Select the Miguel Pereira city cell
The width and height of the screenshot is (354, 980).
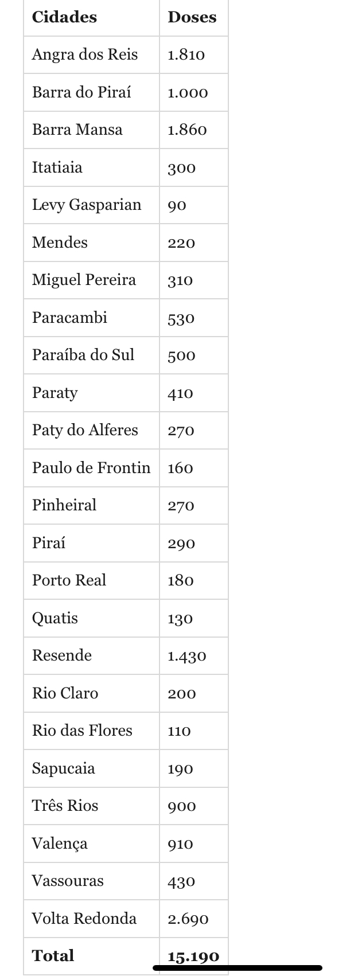pyautogui.click(x=84, y=280)
